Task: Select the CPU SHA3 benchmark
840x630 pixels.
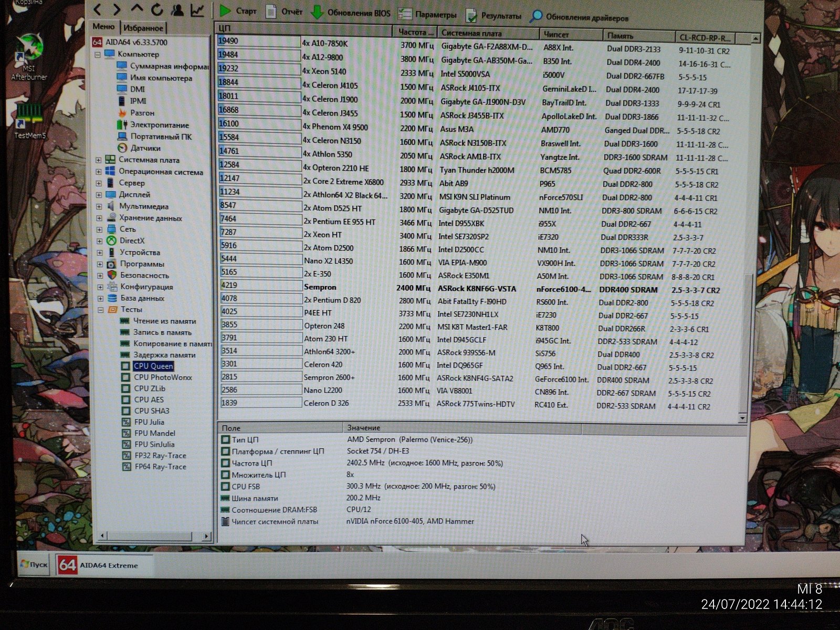Action: pos(146,411)
